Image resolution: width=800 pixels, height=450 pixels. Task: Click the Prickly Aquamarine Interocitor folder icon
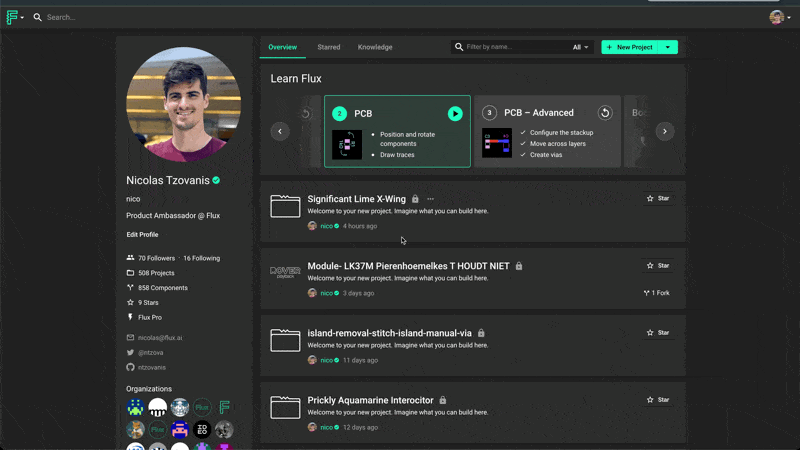285,407
